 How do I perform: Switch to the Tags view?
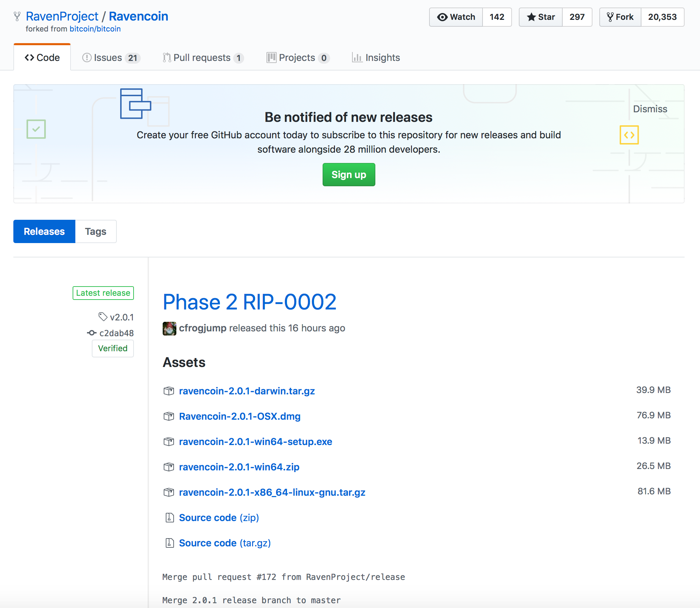[x=96, y=231]
